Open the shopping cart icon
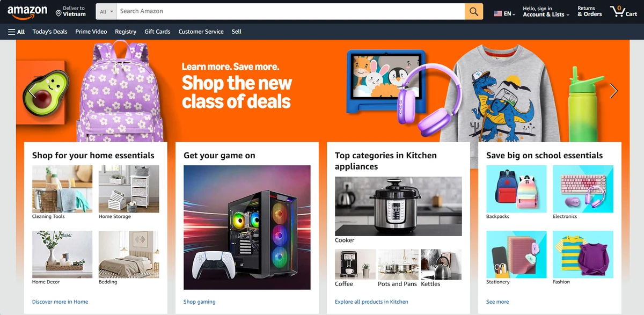The height and width of the screenshot is (315, 644). (624, 11)
